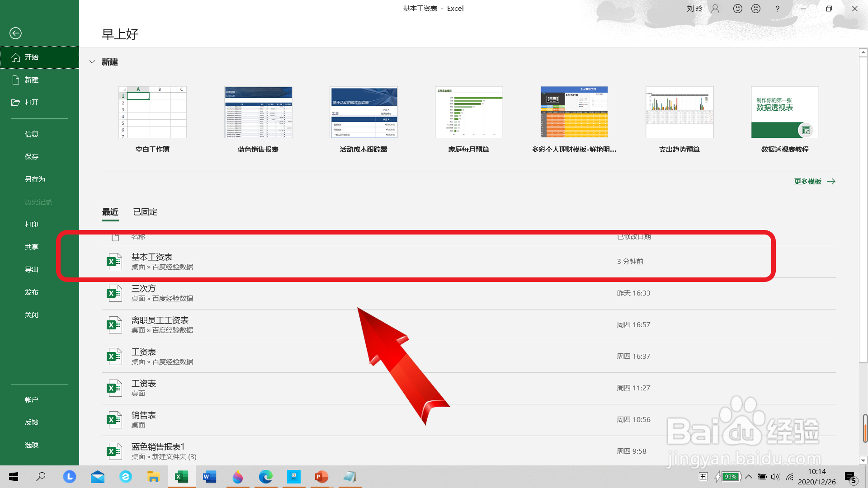Click the question mark help icon
Image resolution: width=868 pixels, height=488 pixels.
(777, 9)
